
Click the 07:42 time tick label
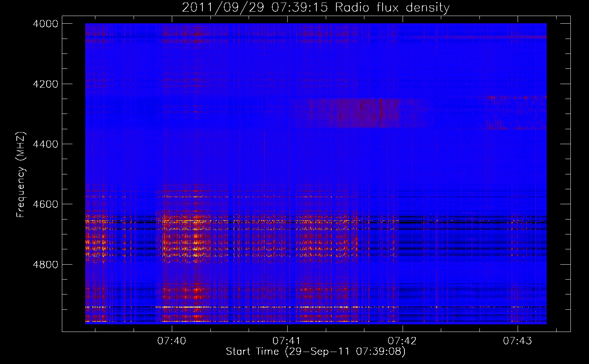click(402, 341)
